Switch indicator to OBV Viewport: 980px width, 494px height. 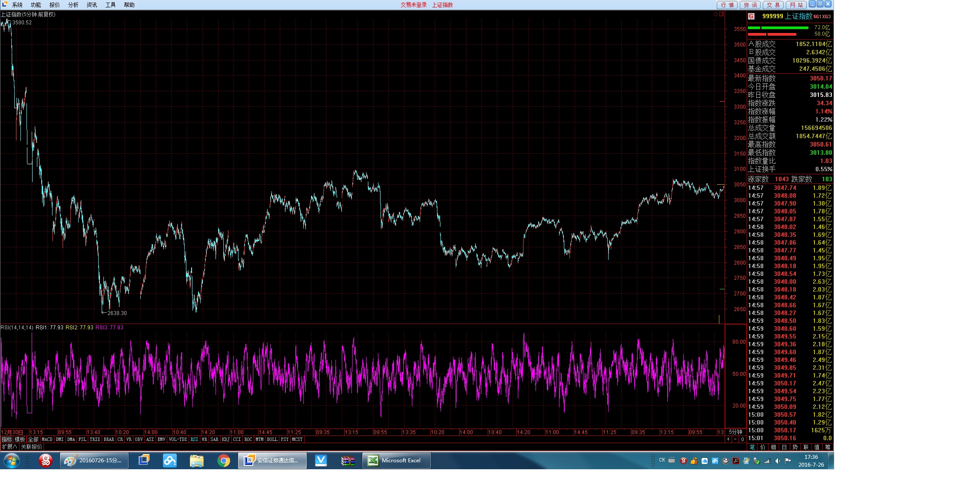pos(139,439)
